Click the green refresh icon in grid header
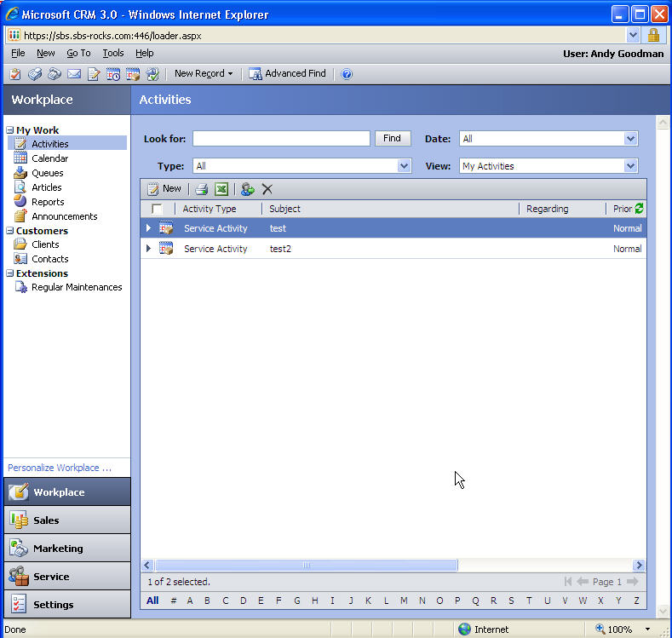 pyautogui.click(x=639, y=208)
